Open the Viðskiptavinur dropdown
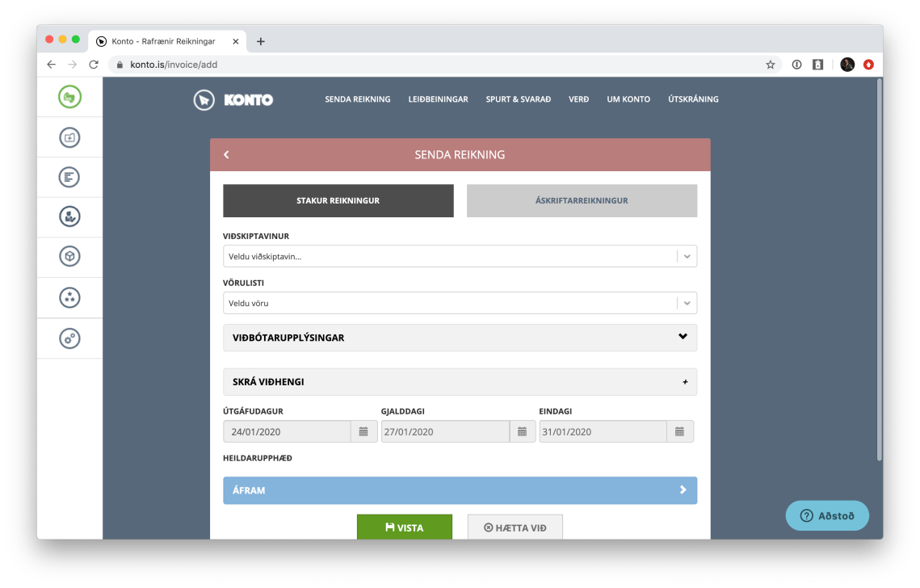This screenshot has height=588, width=920. (x=459, y=256)
